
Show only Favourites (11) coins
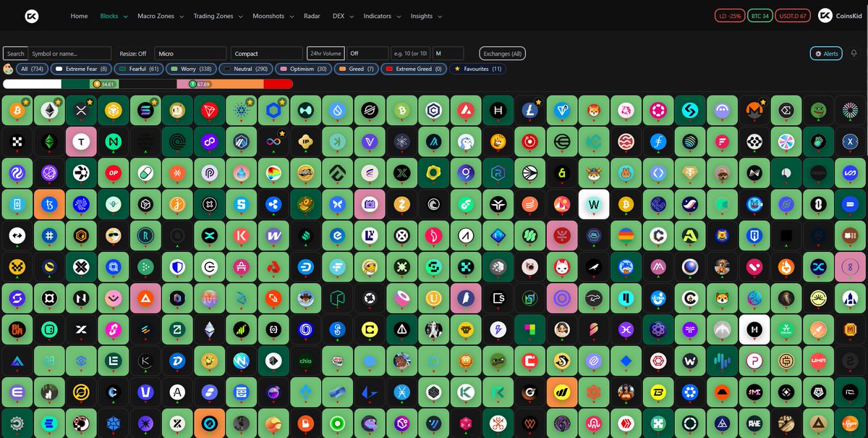coord(477,69)
